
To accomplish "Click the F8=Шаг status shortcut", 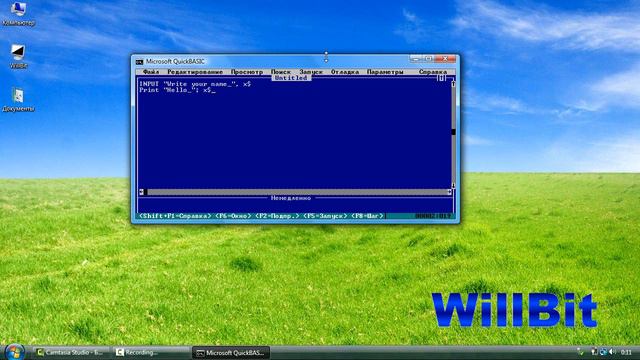I will [x=367, y=216].
